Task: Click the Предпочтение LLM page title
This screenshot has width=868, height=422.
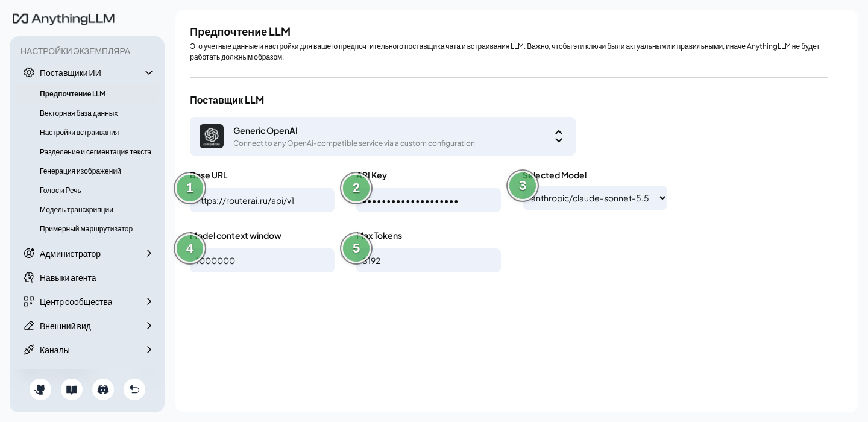Action: click(x=241, y=31)
